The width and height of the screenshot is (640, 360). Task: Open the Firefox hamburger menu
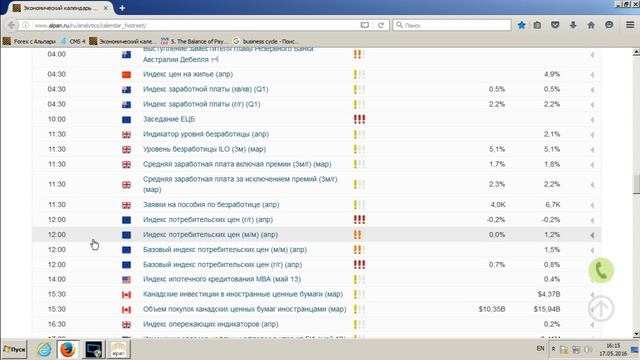point(630,25)
